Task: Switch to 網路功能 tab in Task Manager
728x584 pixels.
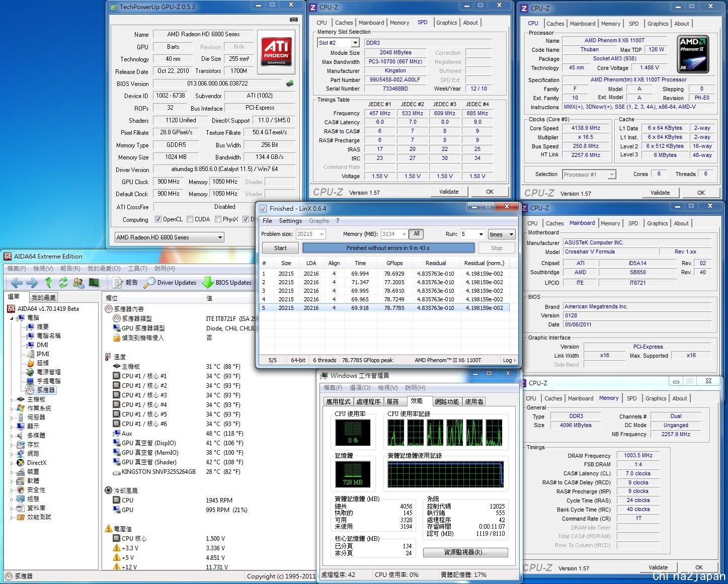Action: (x=447, y=401)
